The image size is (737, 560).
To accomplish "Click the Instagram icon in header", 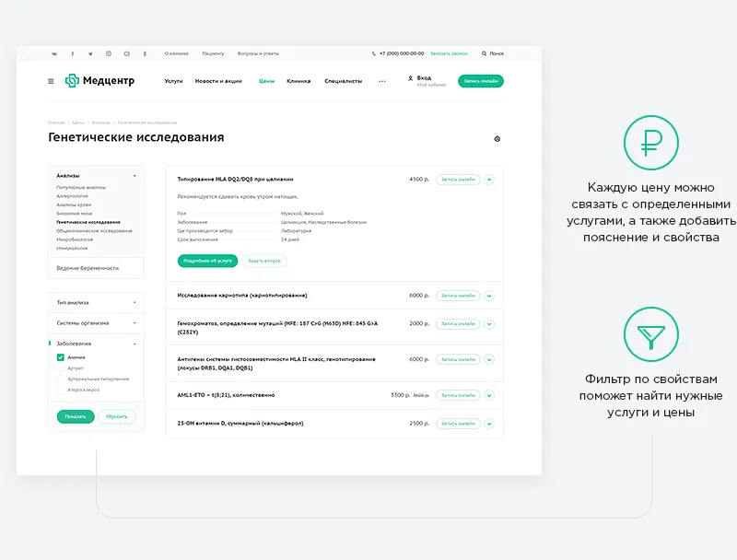I will (109, 53).
